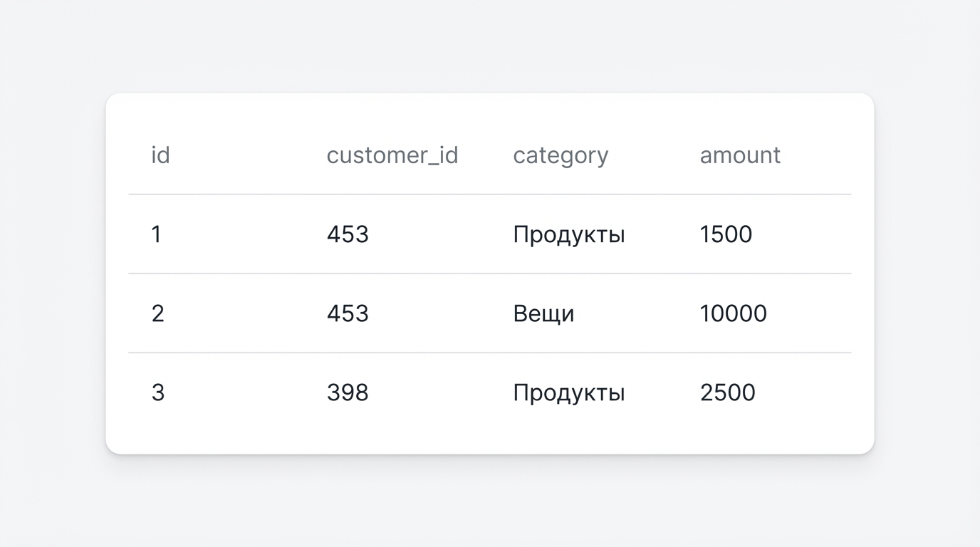Select the Продукты value in row 1

pos(569,234)
